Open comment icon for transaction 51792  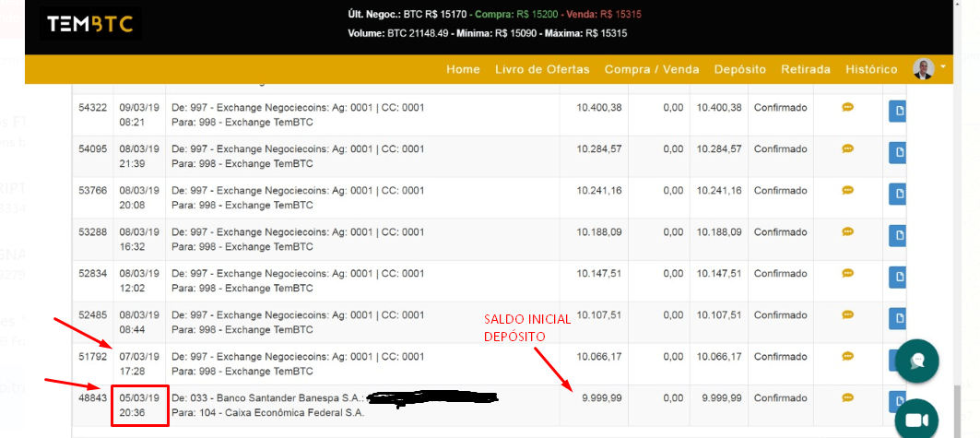click(847, 356)
